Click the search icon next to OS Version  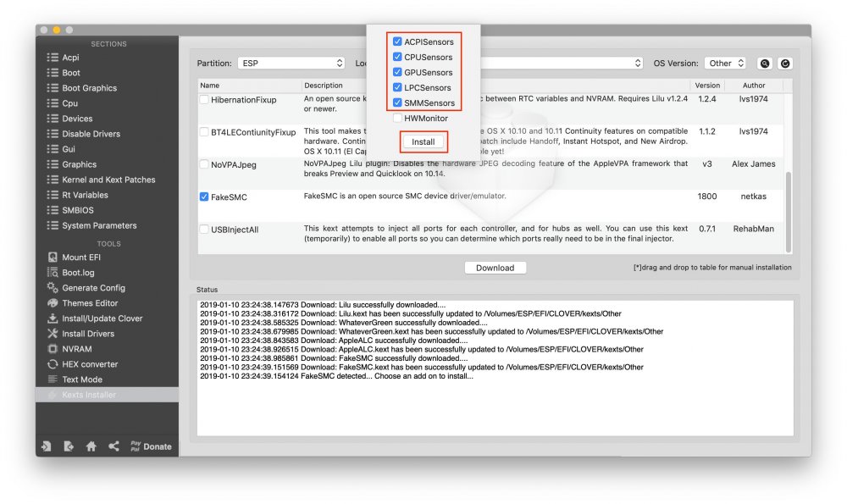(765, 64)
